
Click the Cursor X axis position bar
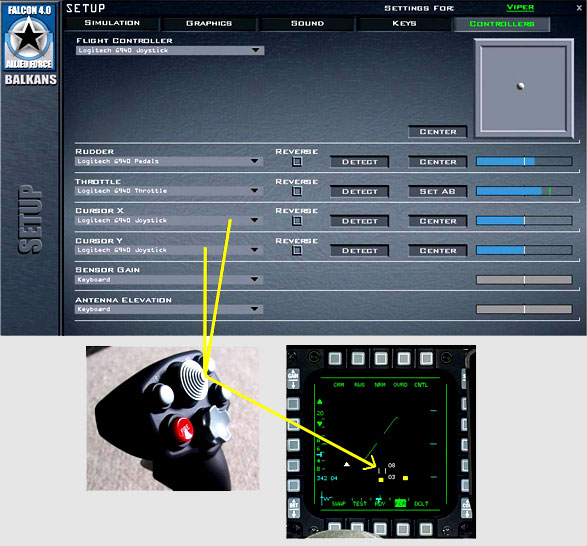[x=524, y=221]
